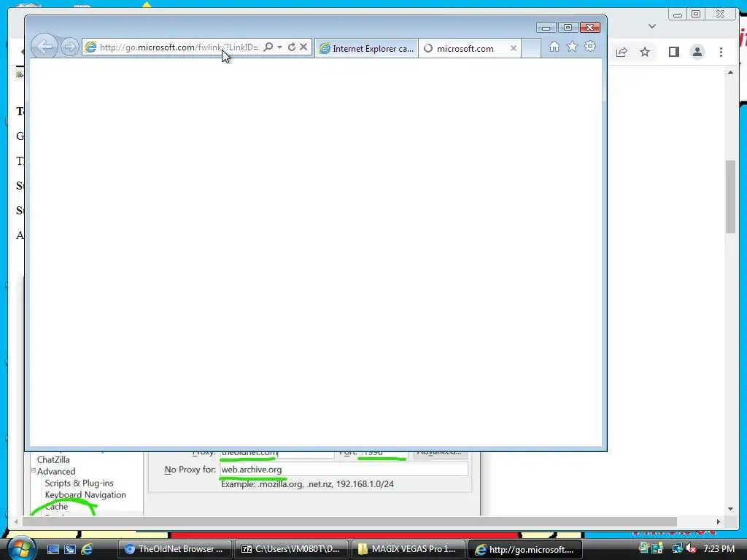Select 'Cache' in preferences tree
Image resolution: width=747 pixels, height=560 pixels.
56,507
